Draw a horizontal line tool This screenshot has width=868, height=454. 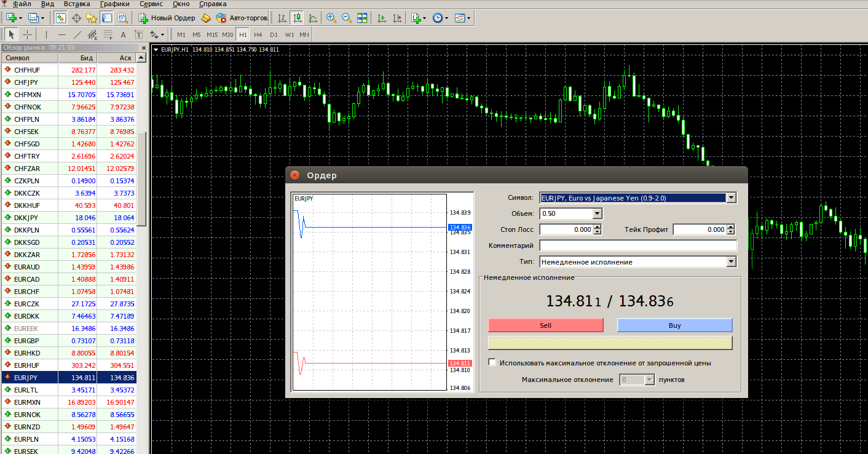click(x=62, y=34)
